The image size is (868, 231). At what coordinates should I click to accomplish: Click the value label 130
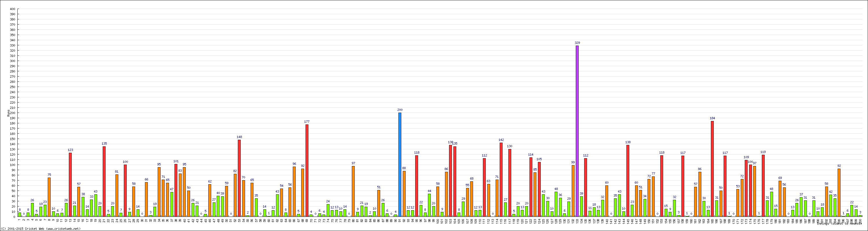[x=510, y=146]
